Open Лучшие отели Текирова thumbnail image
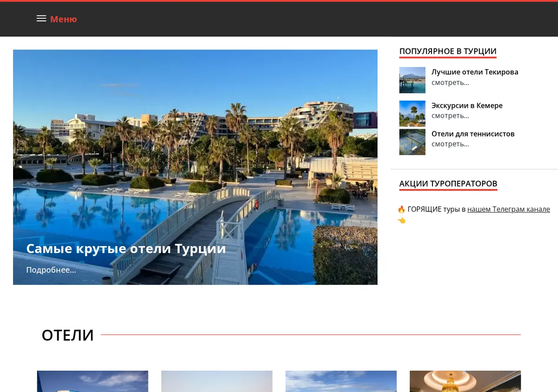 (412, 80)
